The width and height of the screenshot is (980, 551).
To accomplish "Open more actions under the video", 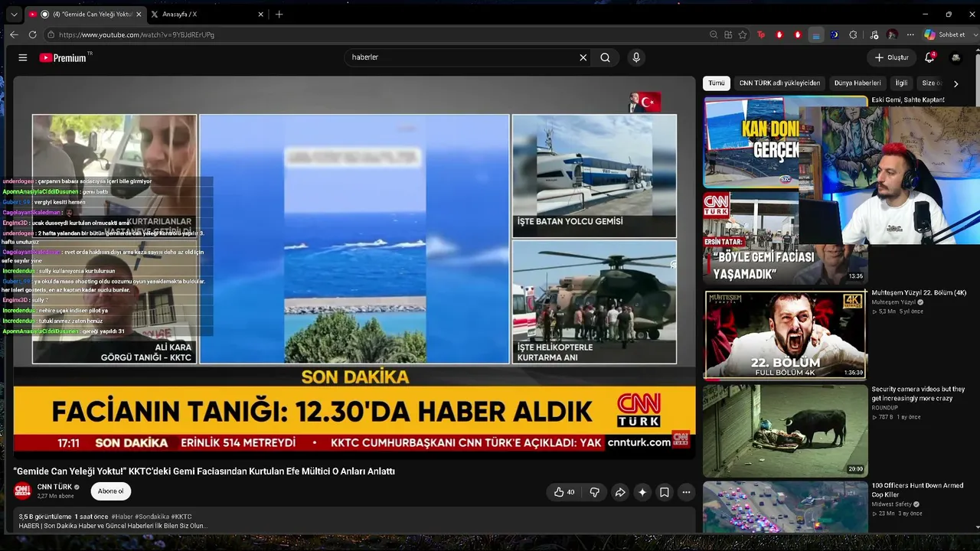I will click(687, 492).
